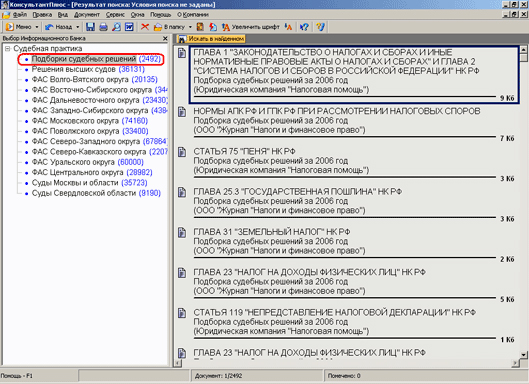Click document icon beside ГЛАВА 1 entry
529x384 pixels.
182,53
